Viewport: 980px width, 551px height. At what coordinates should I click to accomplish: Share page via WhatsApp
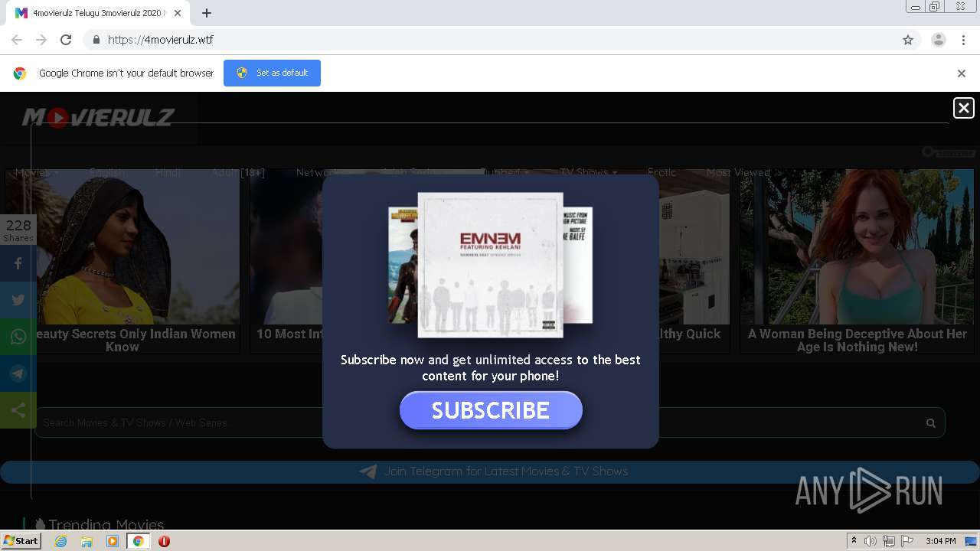(18, 337)
